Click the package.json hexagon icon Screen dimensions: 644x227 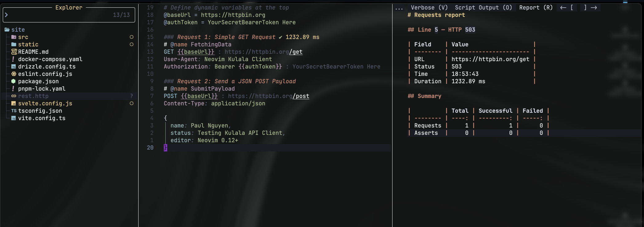click(x=14, y=81)
